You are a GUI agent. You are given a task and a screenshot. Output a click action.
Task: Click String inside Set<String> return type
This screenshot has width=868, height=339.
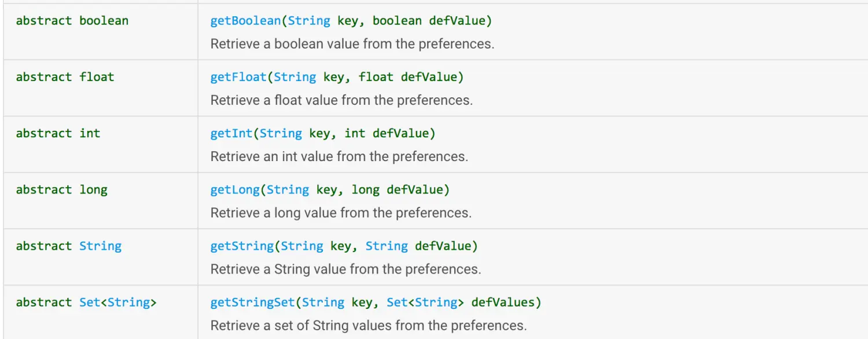(128, 302)
